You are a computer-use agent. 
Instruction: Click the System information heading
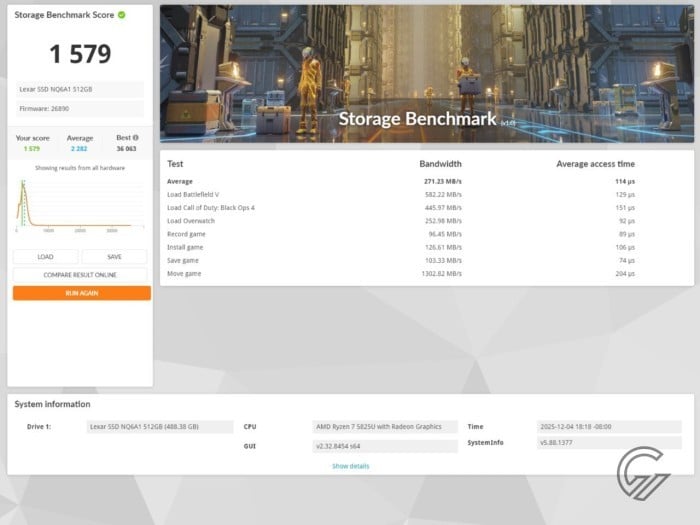click(52, 404)
